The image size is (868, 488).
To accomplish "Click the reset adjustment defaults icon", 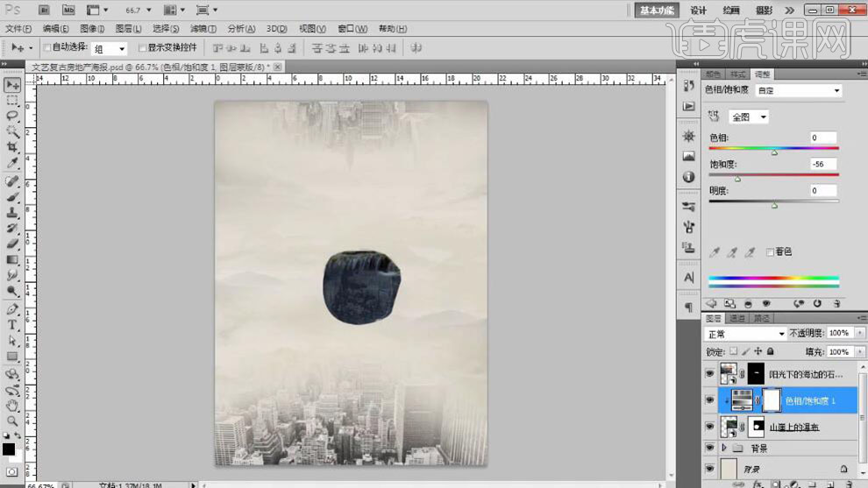I will click(x=817, y=303).
